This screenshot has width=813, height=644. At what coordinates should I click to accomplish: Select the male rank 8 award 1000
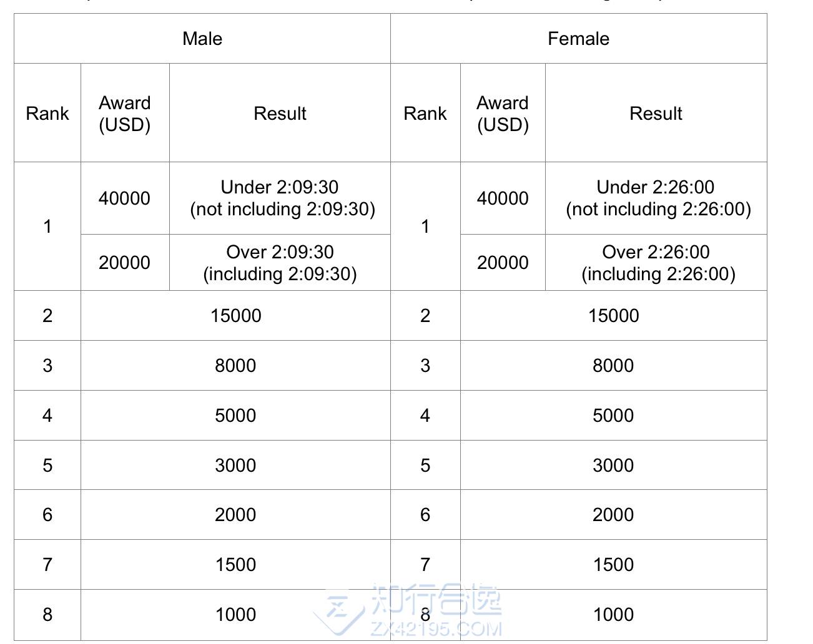[x=235, y=615]
